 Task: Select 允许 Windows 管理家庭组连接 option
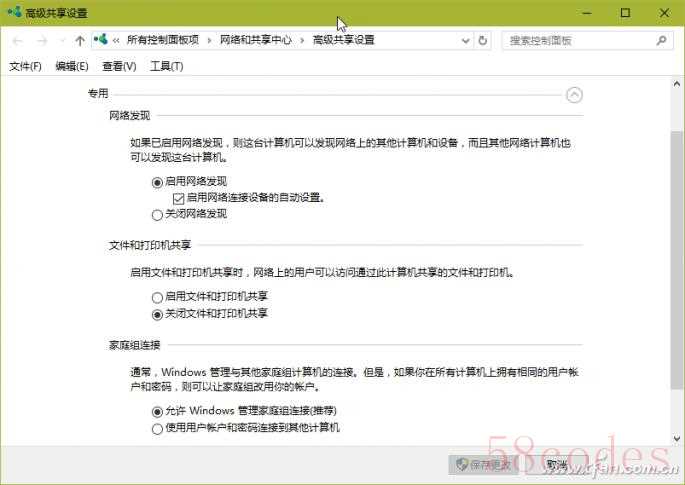coord(157,412)
